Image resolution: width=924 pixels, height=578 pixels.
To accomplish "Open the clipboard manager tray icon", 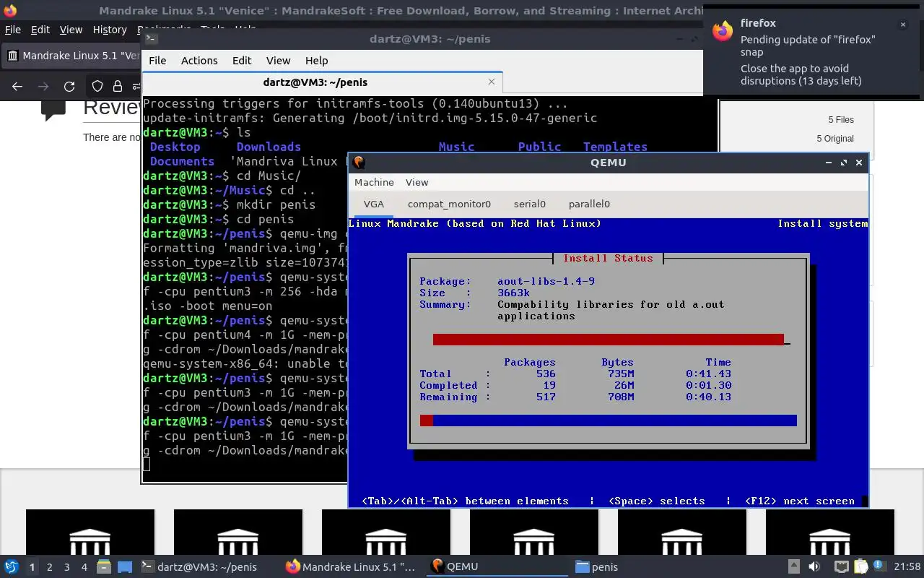I will click(x=861, y=566).
